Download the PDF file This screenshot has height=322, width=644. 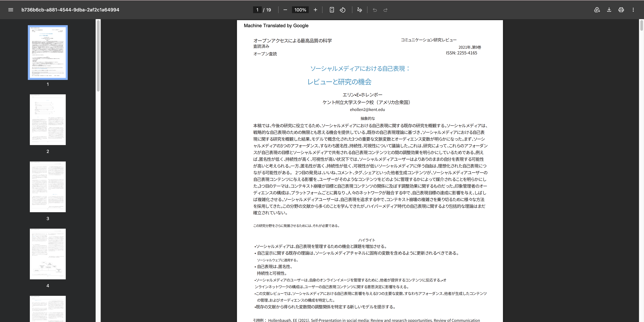tap(609, 10)
